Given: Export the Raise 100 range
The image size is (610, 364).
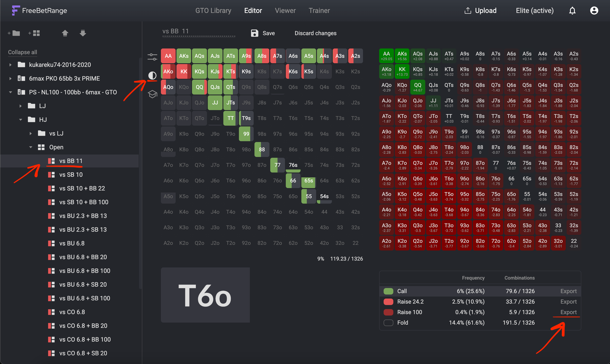Looking at the screenshot, I should [568, 312].
